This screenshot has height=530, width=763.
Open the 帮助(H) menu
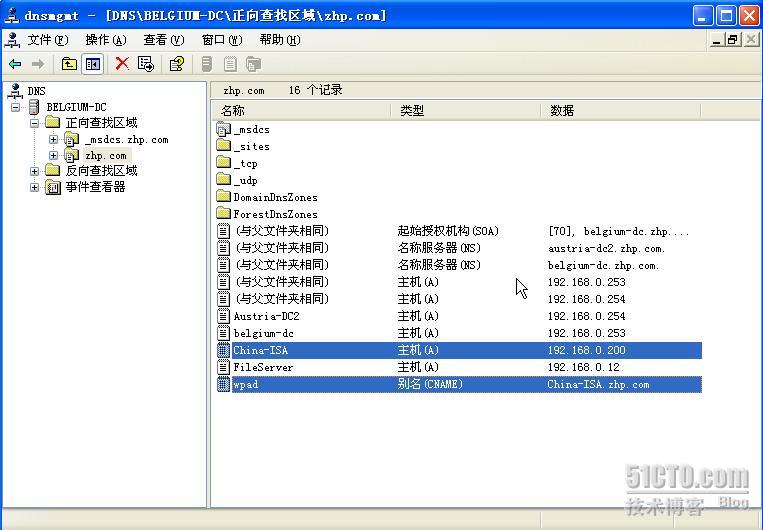point(280,39)
